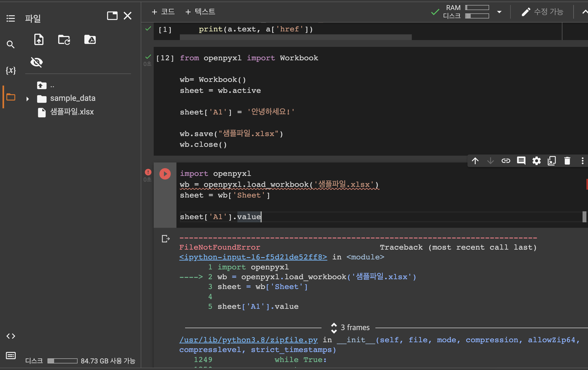The height and width of the screenshot is (370, 588).
Task: Move the cell up
Action: coord(475,161)
